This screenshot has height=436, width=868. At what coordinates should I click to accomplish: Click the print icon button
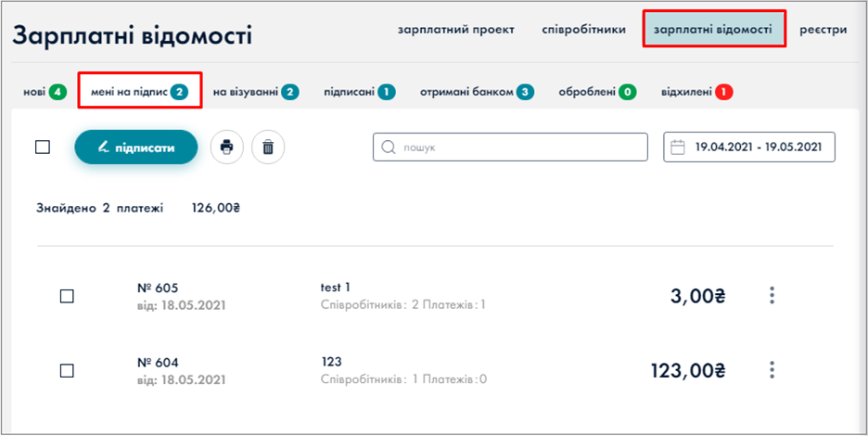point(226,147)
